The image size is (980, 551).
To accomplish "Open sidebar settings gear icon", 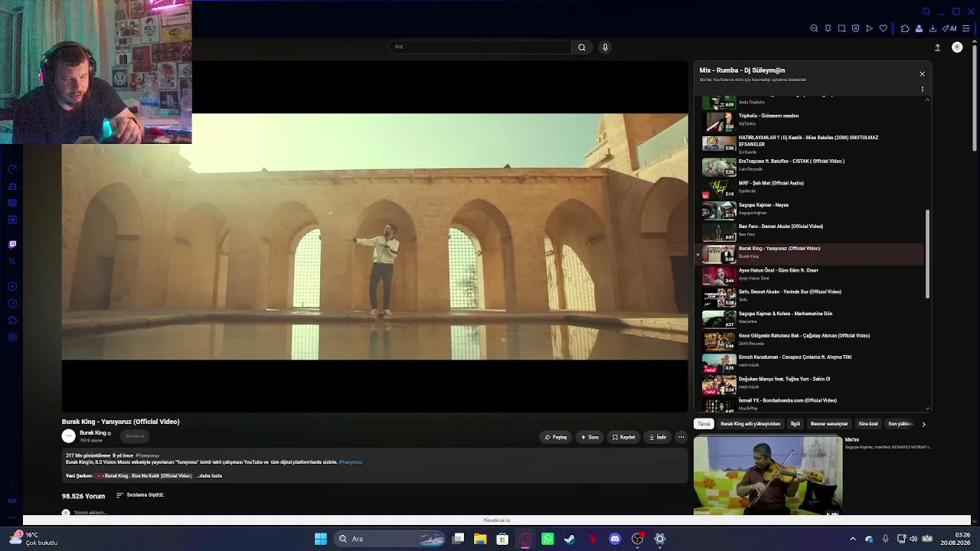I will (x=12, y=337).
